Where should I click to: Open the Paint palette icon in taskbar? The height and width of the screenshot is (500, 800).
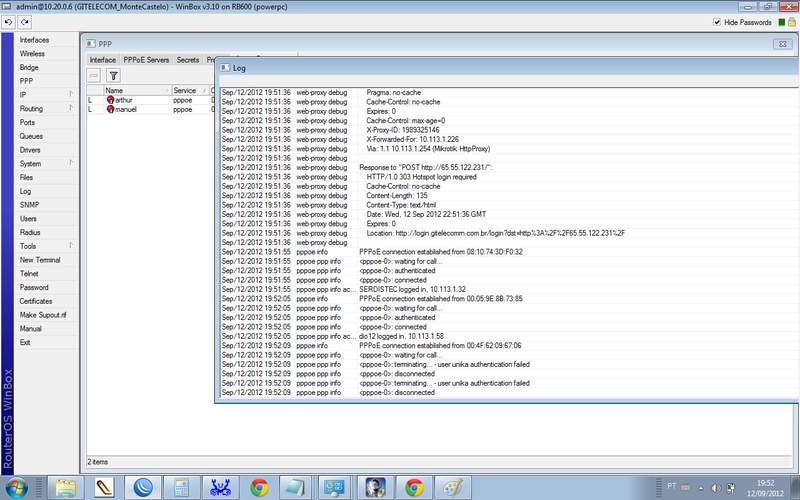coord(453,488)
